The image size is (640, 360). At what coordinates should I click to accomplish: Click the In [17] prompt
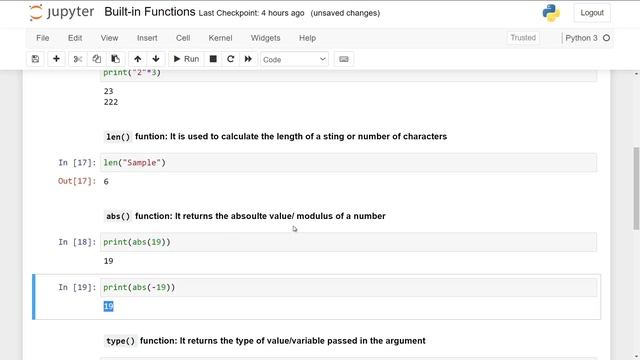[77, 163]
